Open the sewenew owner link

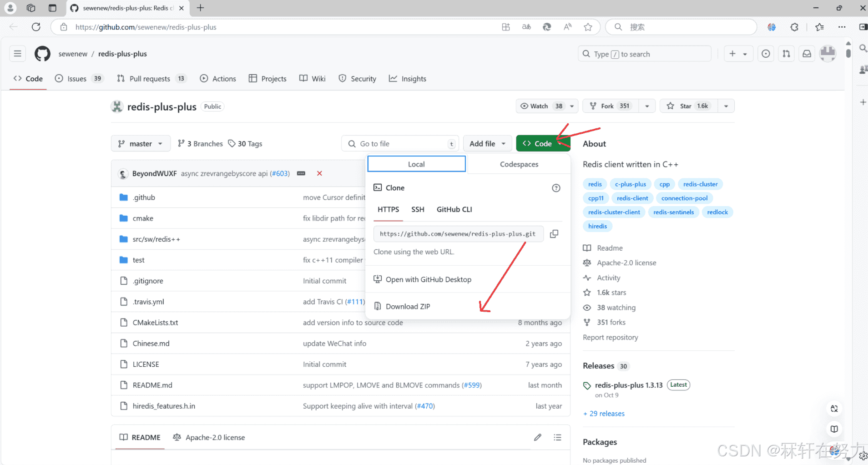(73, 54)
